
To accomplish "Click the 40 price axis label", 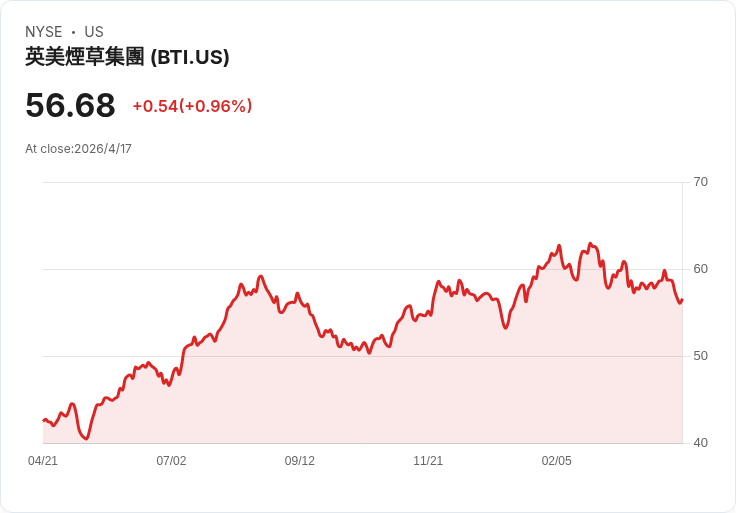I will click(701, 443).
